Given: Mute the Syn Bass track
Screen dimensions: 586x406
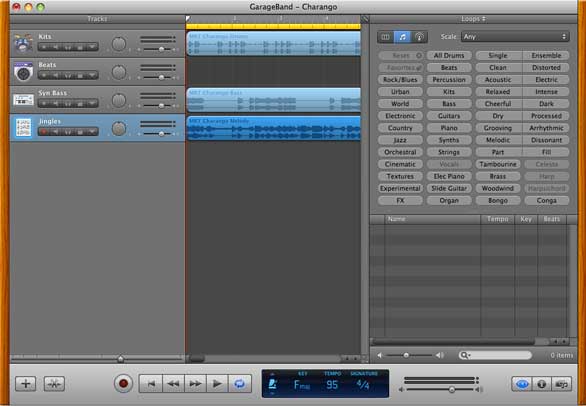Looking at the screenshot, I should tap(56, 103).
